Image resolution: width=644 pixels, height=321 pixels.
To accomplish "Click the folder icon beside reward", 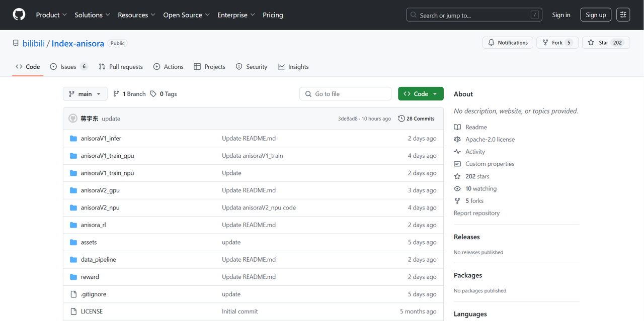I will (x=73, y=277).
